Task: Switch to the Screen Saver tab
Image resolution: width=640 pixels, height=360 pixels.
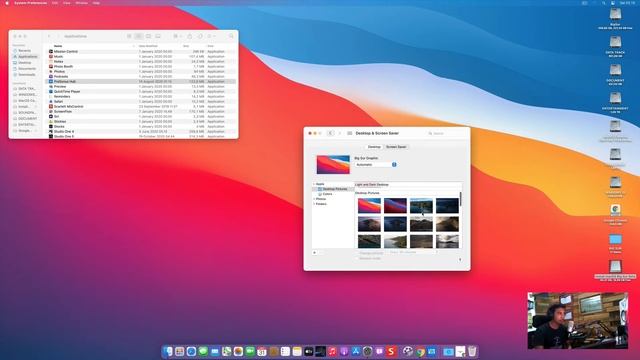Action: tap(396, 147)
